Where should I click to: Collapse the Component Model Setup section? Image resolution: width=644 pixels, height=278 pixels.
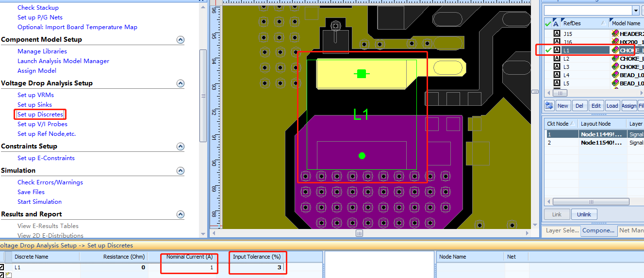click(181, 40)
